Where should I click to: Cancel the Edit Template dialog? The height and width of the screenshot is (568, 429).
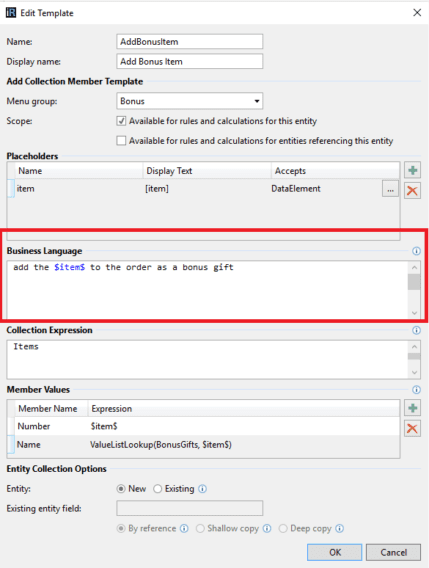point(393,552)
